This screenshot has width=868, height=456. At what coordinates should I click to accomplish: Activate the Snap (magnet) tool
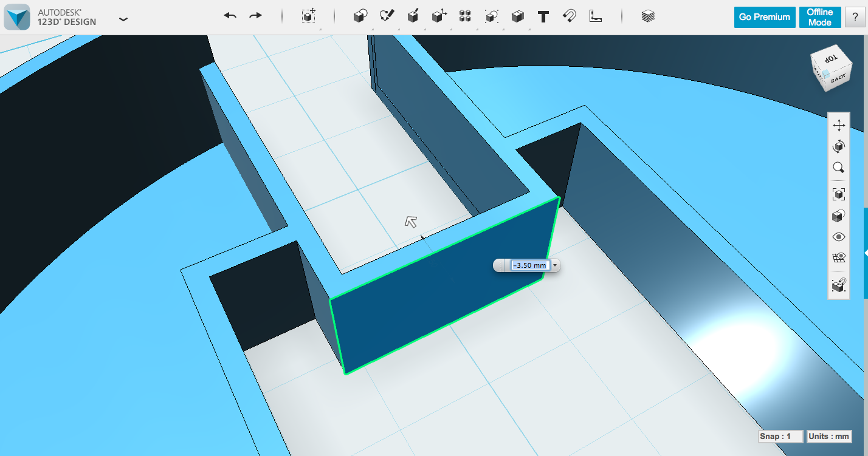click(570, 16)
